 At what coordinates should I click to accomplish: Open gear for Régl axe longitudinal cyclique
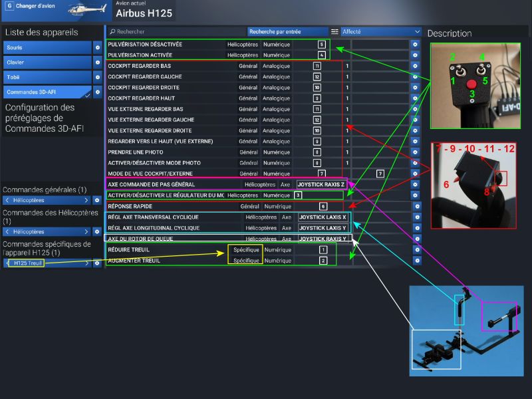point(417,228)
